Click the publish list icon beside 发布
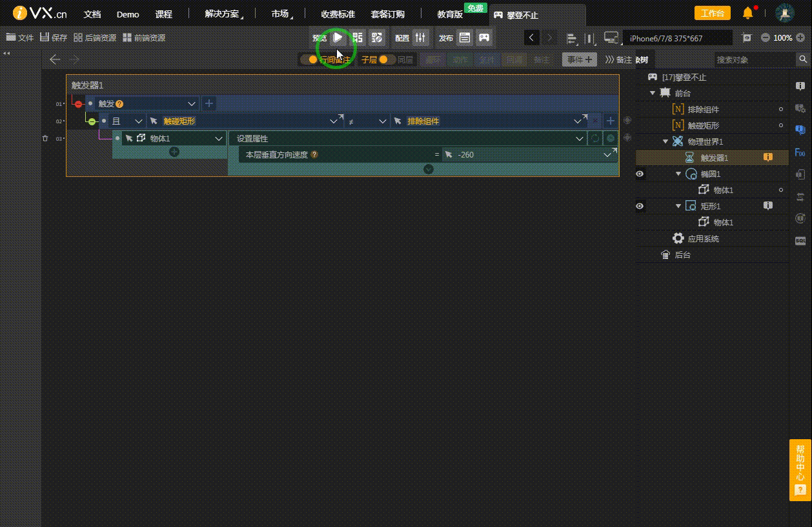The height and width of the screenshot is (527, 812). 465,37
